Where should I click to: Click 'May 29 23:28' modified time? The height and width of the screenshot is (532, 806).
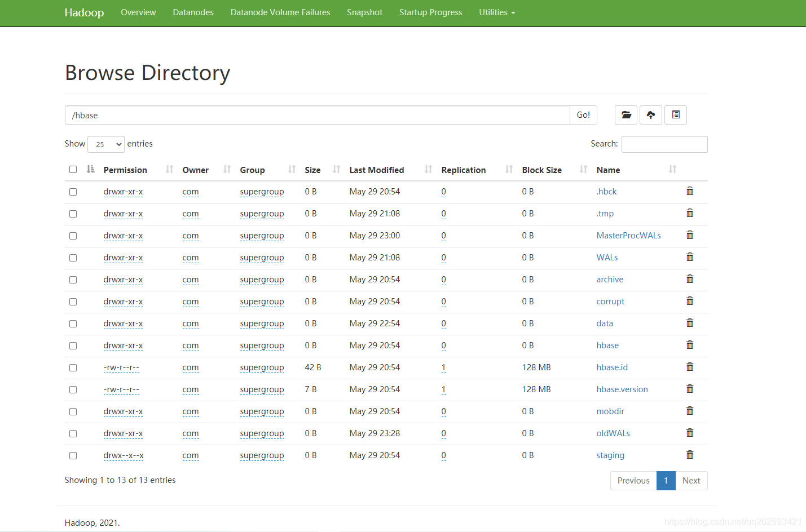click(x=375, y=433)
